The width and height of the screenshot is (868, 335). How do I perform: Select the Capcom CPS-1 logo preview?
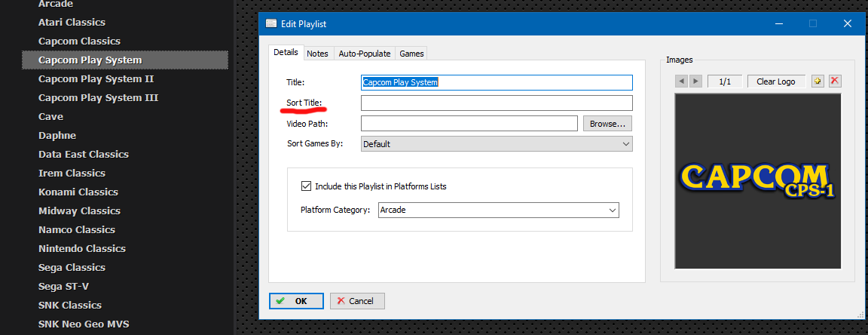(758, 181)
